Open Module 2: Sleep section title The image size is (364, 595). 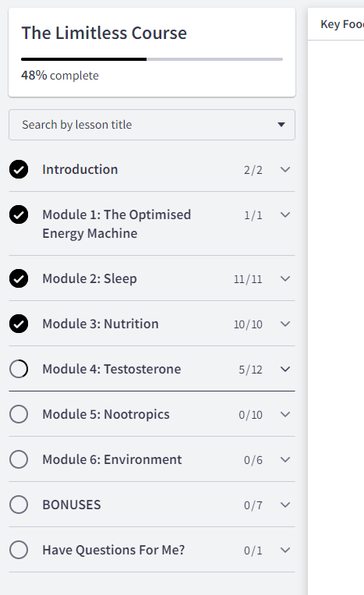[x=90, y=278]
